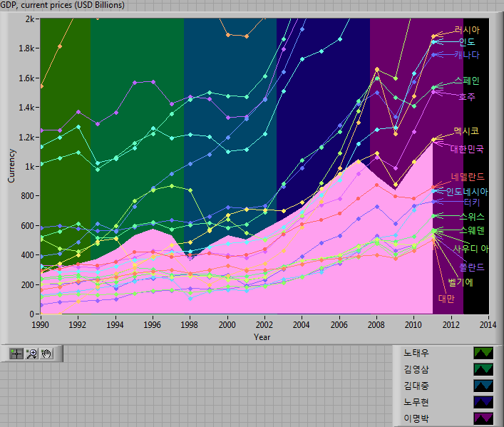Click the 인도네시아 annotation label
The width and height of the screenshot is (504, 427).
467,192
